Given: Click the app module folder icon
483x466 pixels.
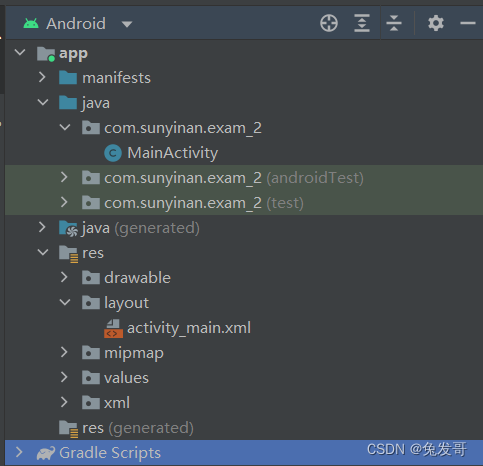Looking at the screenshot, I should click(x=46, y=54).
